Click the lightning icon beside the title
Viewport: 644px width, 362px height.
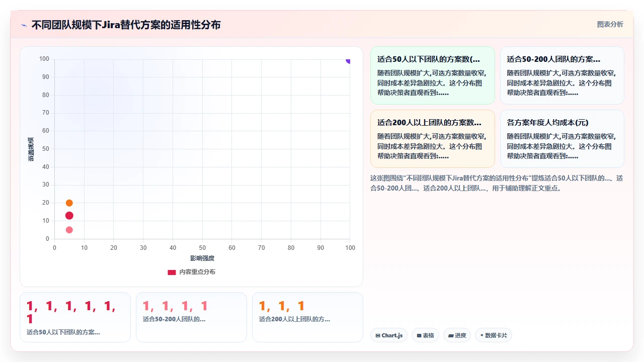(24, 25)
